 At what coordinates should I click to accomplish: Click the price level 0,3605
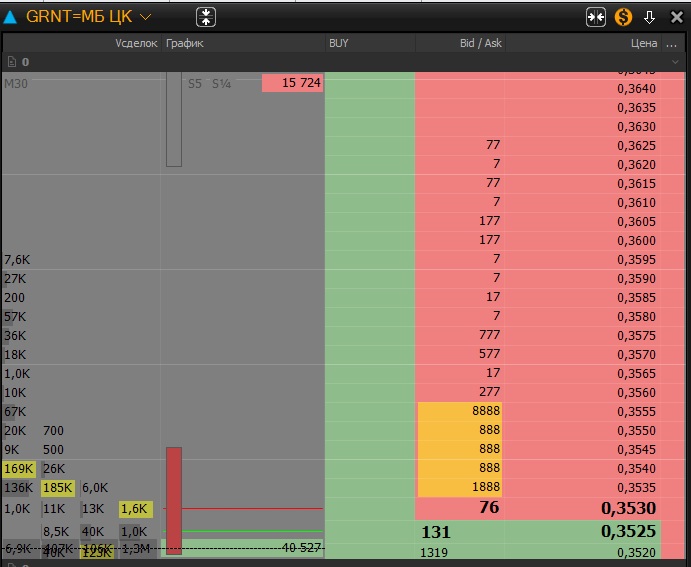pos(636,222)
